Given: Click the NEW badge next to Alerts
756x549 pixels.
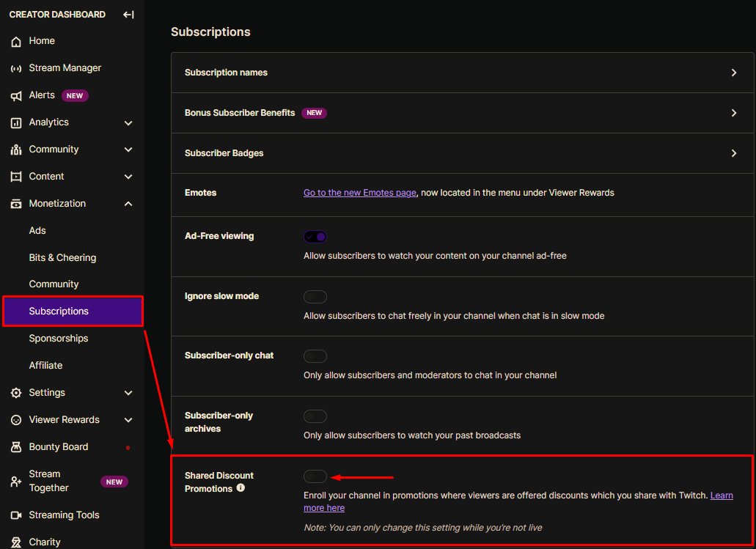Looking at the screenshot, I should [75, 95].
